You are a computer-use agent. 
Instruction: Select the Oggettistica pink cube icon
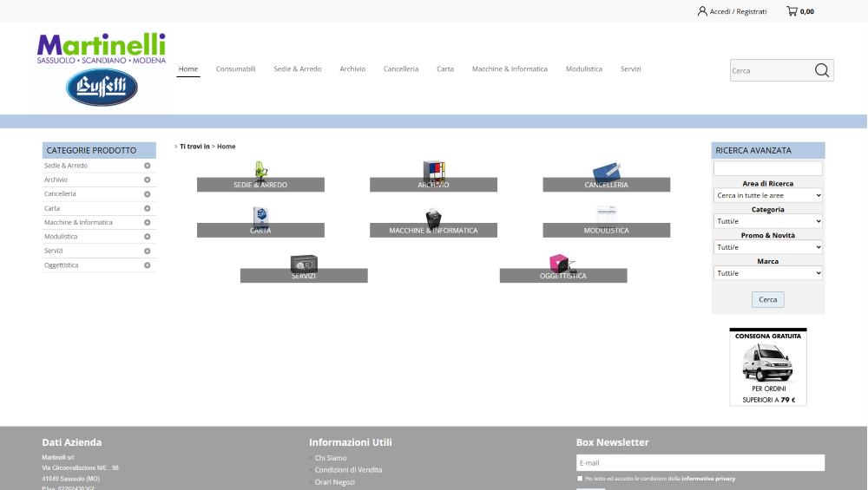tap(560, 263)
